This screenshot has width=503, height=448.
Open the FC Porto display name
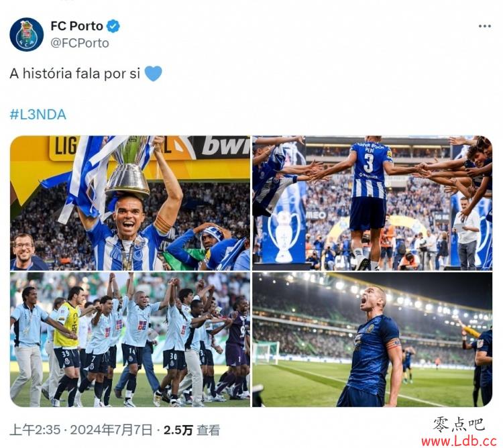click(76, 26)
